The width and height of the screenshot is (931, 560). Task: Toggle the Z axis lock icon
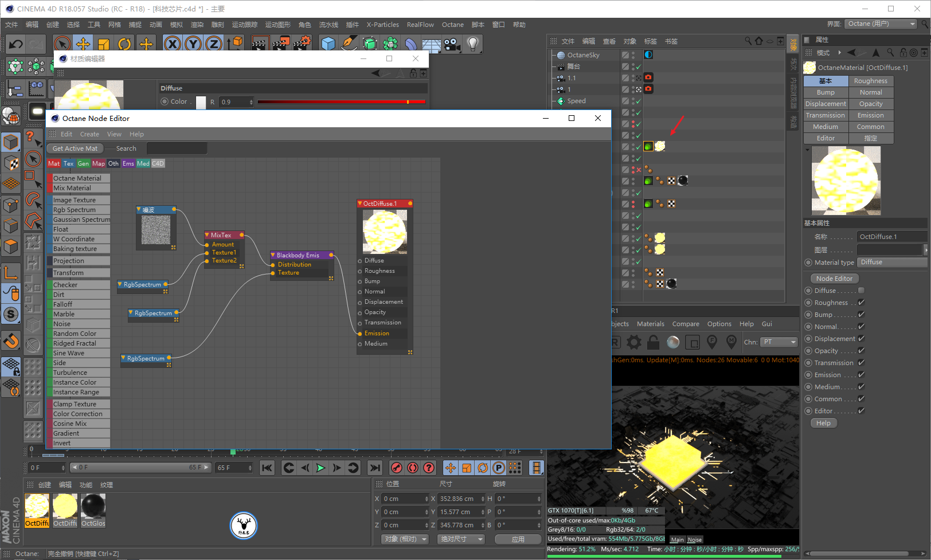(214, 44)
